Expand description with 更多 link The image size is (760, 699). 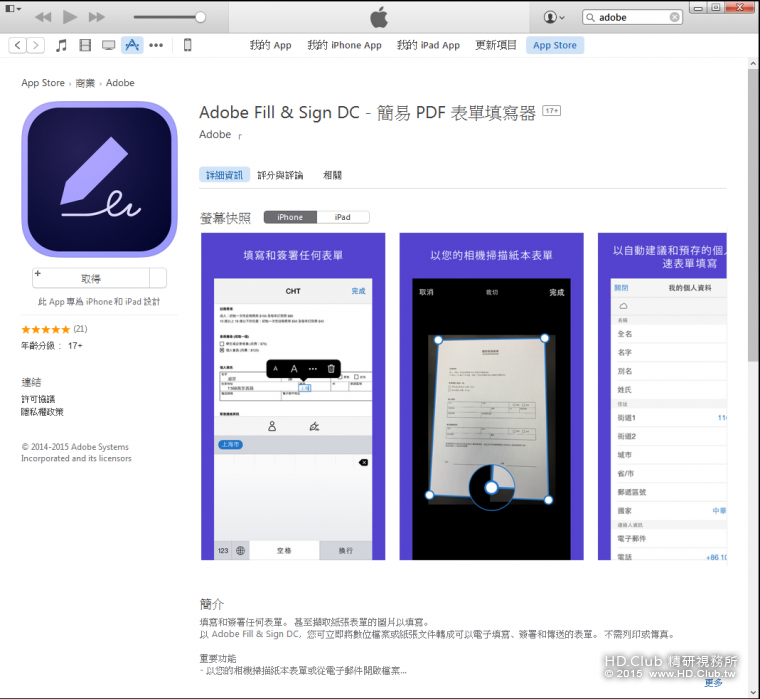click(x=713, y=683)
